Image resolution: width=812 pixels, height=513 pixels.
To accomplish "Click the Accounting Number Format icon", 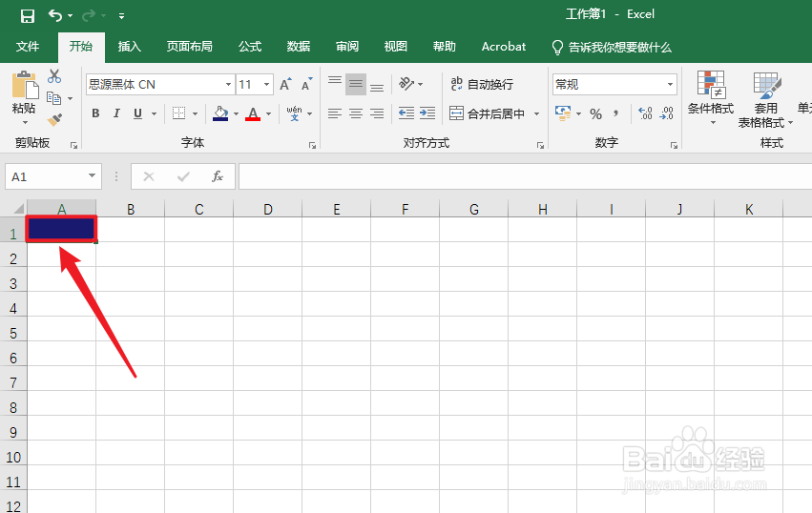I will tap(563, 113).
